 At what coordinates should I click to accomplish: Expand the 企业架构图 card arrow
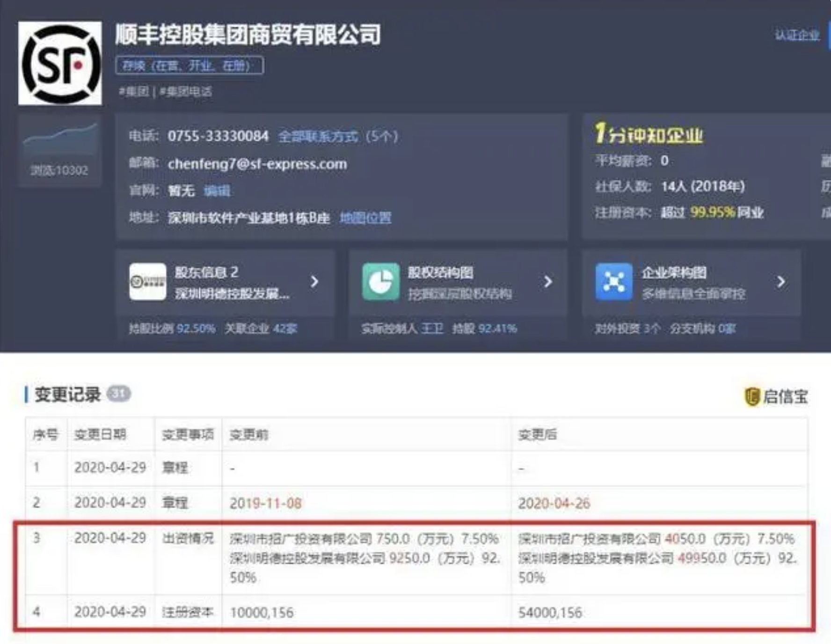point(781,282)
